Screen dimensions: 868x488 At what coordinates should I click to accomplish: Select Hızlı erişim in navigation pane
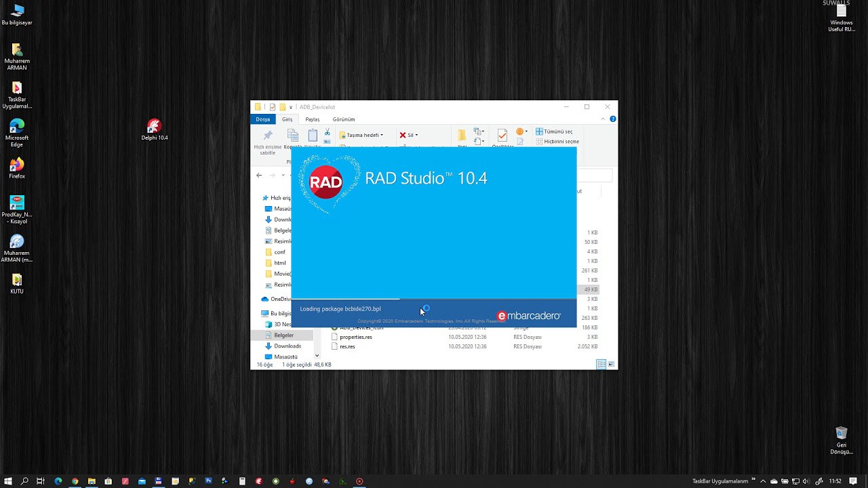pos(275,198)
